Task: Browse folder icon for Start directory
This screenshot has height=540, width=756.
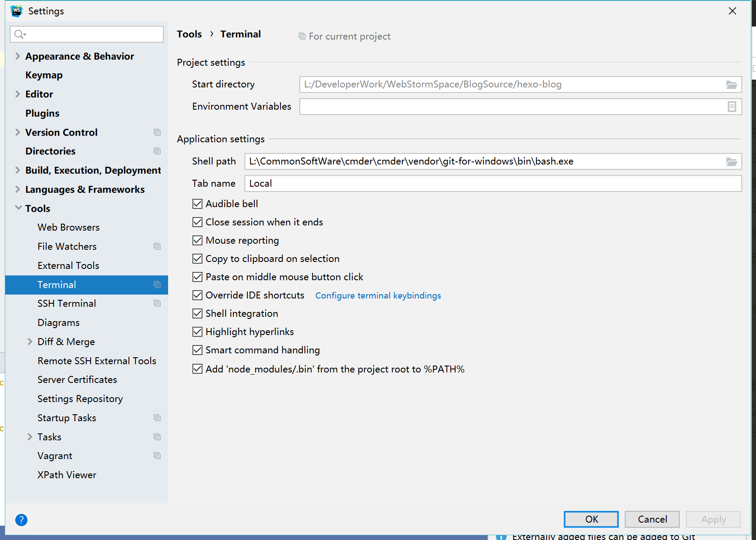Action: pyautogui.click(x=732, y=85)
